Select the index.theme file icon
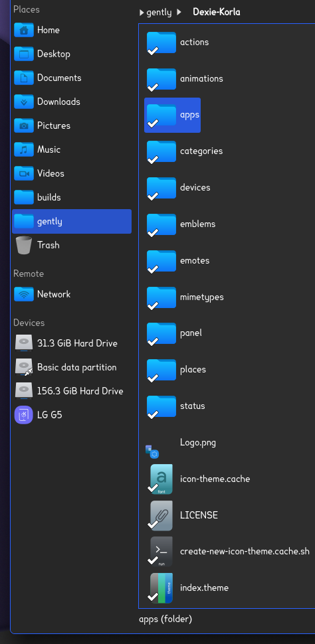The width and height of the screenshot is (315, 644). [161, 588]
